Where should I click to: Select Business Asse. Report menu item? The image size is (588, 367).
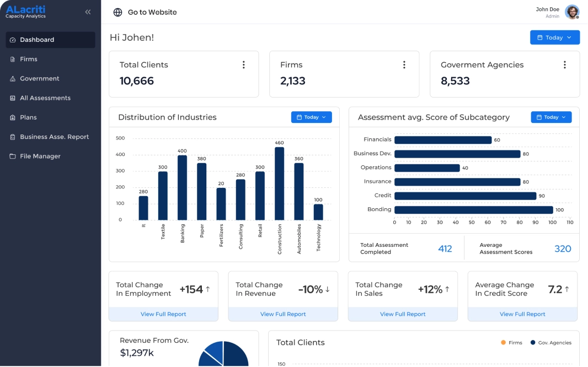[54, 137]
